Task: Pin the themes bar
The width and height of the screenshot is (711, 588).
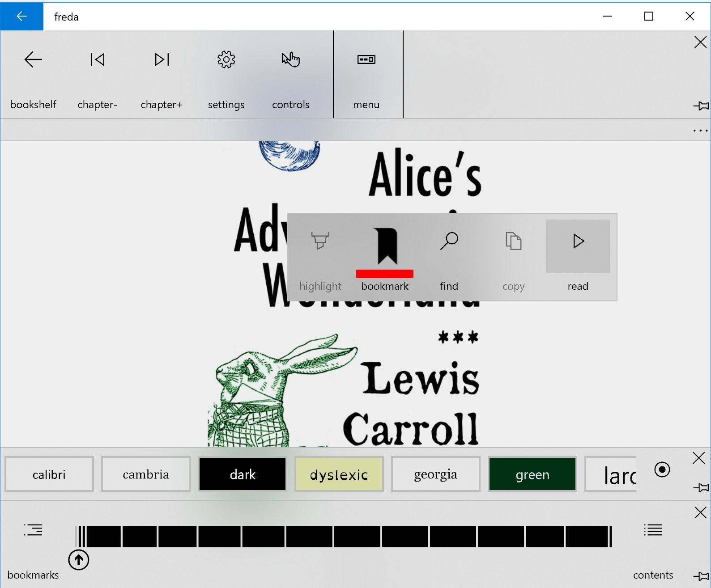Action: (x=701, y=487)
